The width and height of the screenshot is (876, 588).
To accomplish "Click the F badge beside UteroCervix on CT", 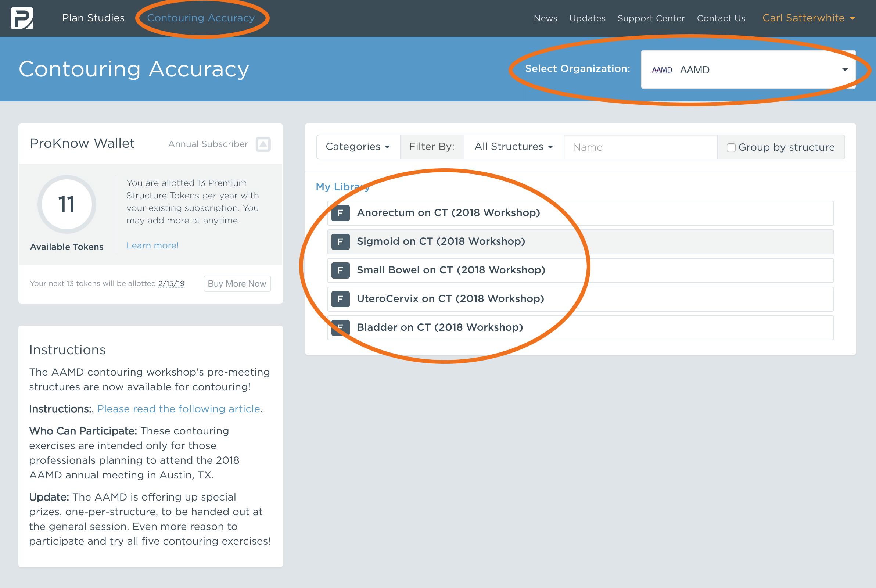I will tap(340, 299).
